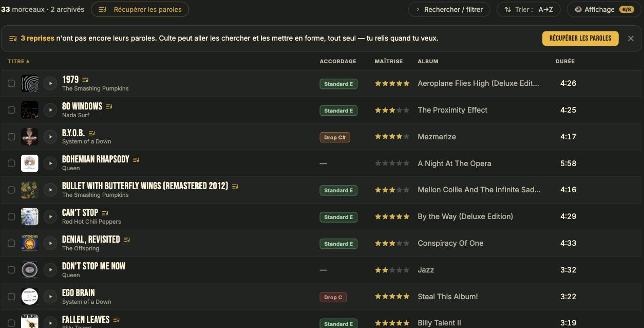Image resolution: width=644 pixels, height=328 pixels.
Task: Click Ego Brain album cover thumbnail
Action: 30,297
